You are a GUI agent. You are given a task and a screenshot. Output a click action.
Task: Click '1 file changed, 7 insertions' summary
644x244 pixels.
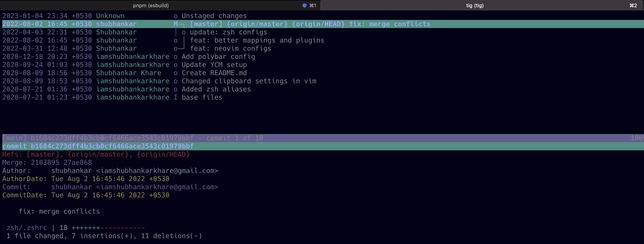click(x=104, y=236)
